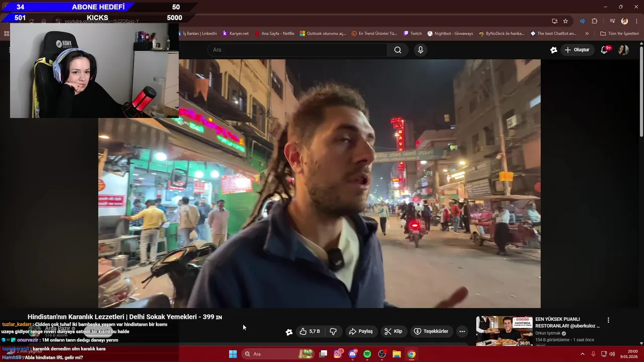
Task: Open Instagram from the taskbar
Action: (x=338, y=354)
